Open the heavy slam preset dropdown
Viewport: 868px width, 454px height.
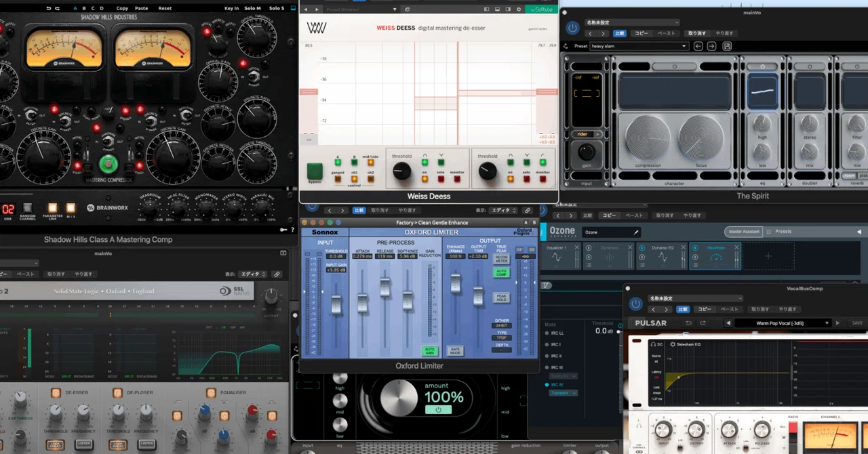click(639, 46)
